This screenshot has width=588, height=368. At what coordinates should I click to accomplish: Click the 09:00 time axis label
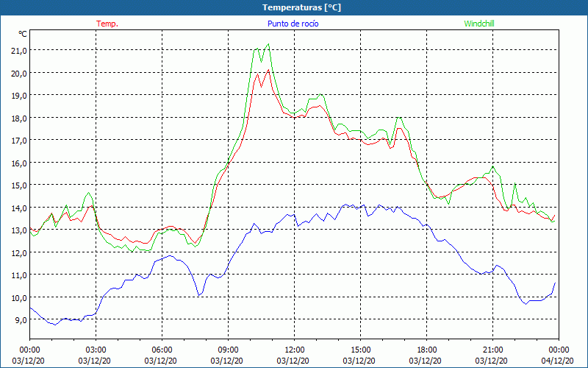(228, 350)
